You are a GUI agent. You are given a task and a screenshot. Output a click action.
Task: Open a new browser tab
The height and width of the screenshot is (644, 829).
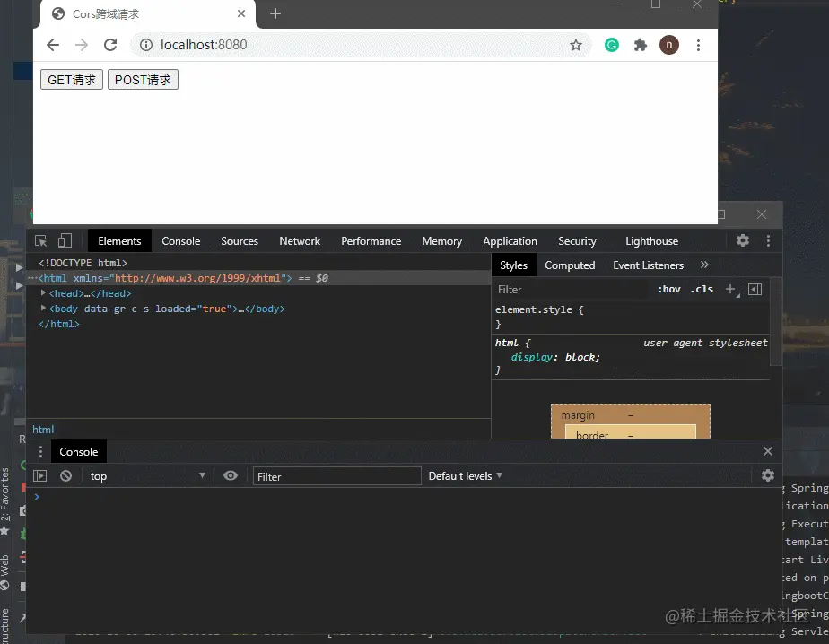click(275, 13)
